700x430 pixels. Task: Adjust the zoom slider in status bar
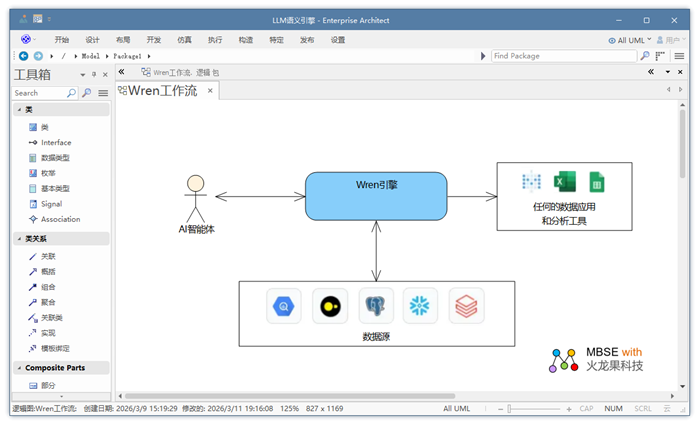tap(539, 409)
